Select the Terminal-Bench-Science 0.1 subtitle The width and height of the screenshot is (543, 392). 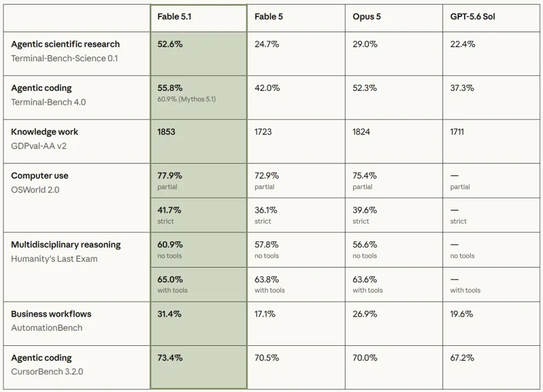(64, 58)
